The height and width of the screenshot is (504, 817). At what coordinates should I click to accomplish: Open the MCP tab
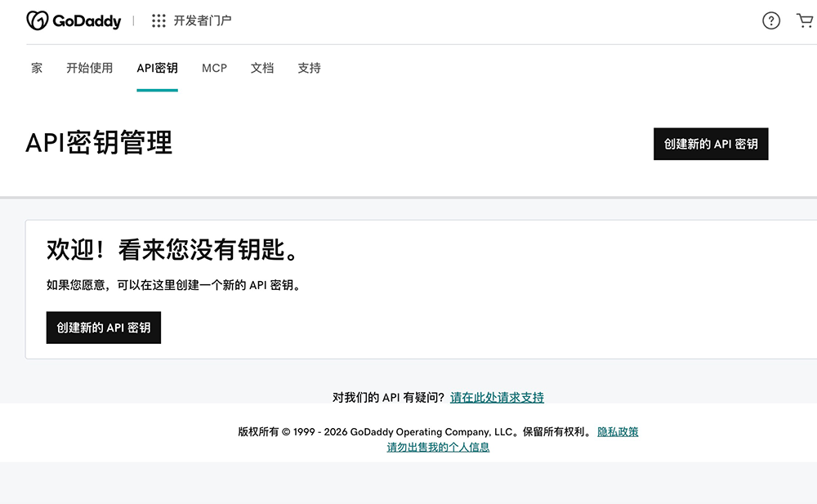pos(214,69)
